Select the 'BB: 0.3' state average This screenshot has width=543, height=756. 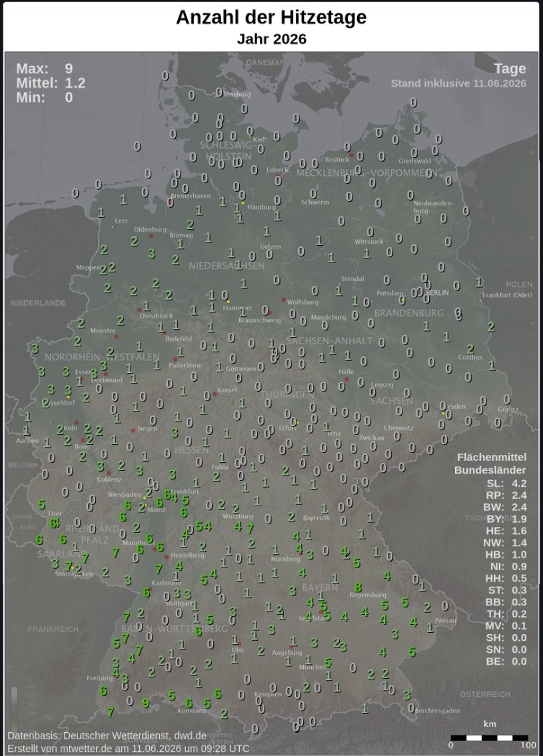[506, 602]
